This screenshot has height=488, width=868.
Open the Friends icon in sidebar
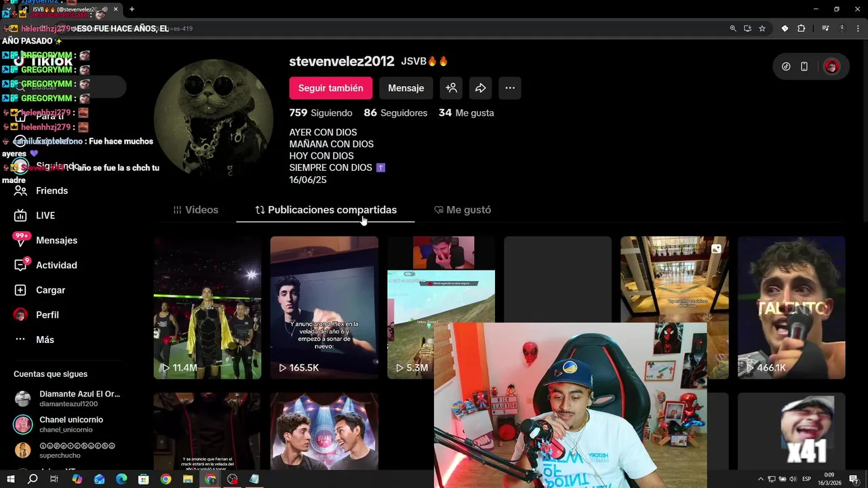click(x=20, y=190)
